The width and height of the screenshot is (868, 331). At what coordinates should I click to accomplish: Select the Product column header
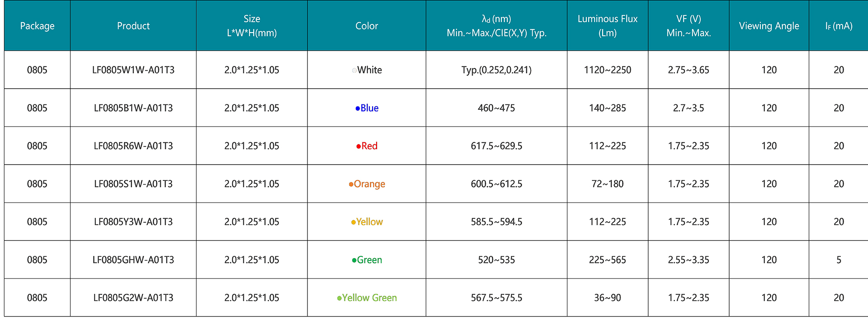click(133, 26)
